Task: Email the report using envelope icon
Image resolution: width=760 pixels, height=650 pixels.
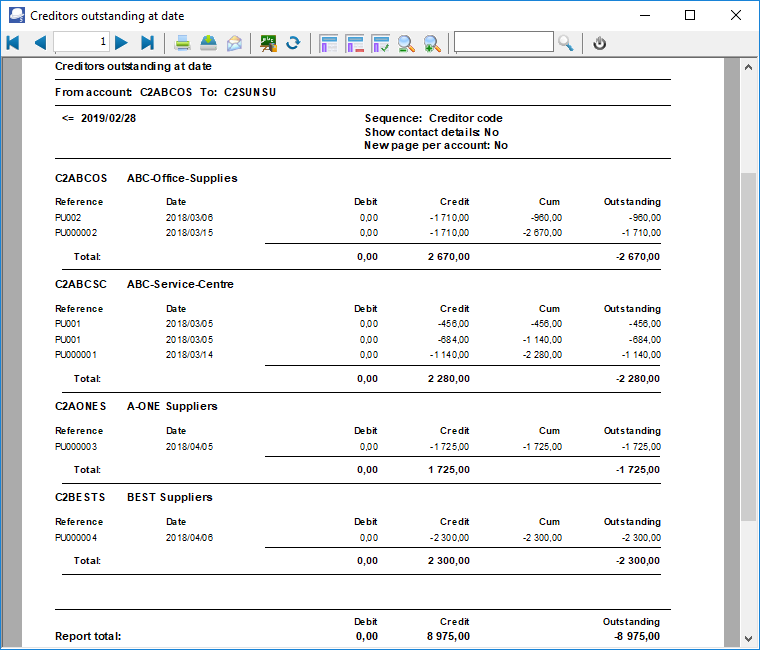Action: point(234,43)
